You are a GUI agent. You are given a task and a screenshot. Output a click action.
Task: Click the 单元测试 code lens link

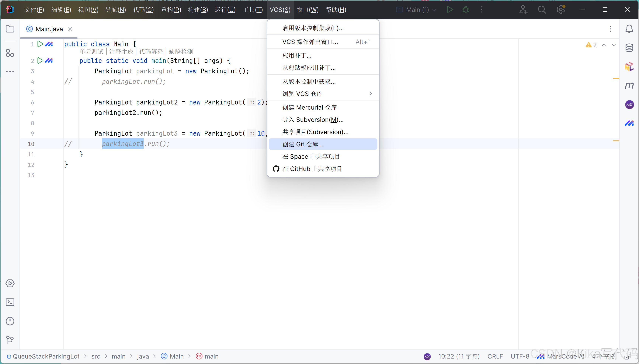[x=92, y=52]
